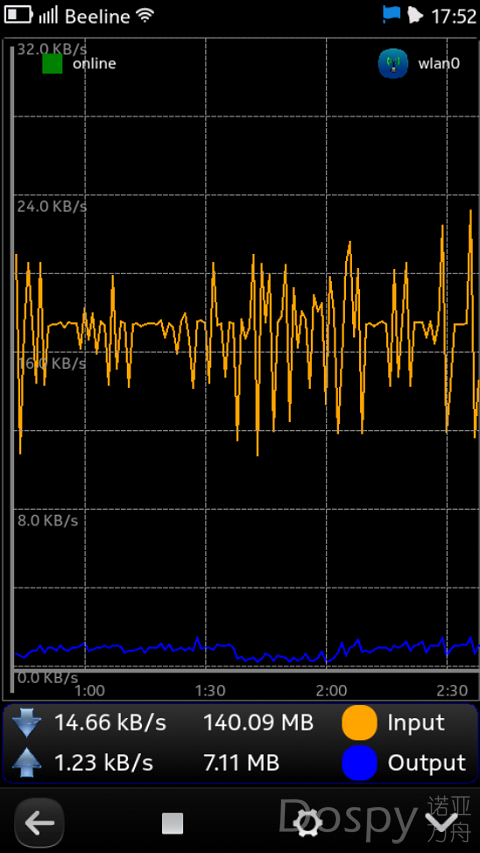
Task: Tap the 14.66 kB/s download speed
Action: point(110,722)
